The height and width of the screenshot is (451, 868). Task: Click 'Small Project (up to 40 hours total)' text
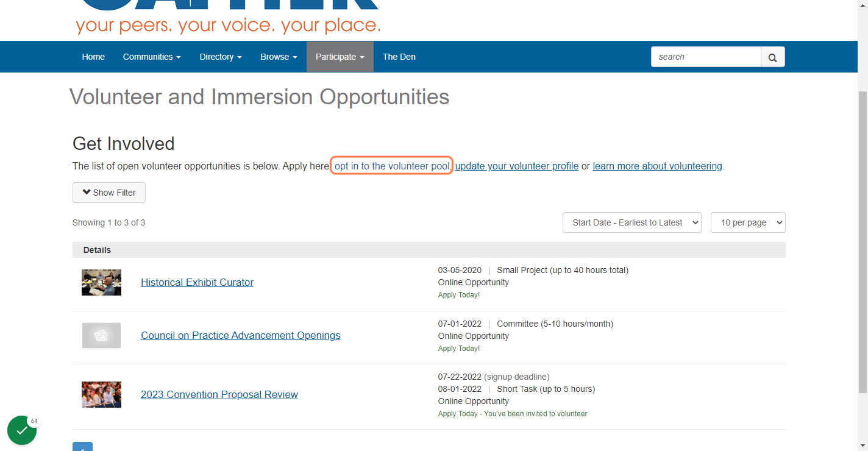pos(563,270)
